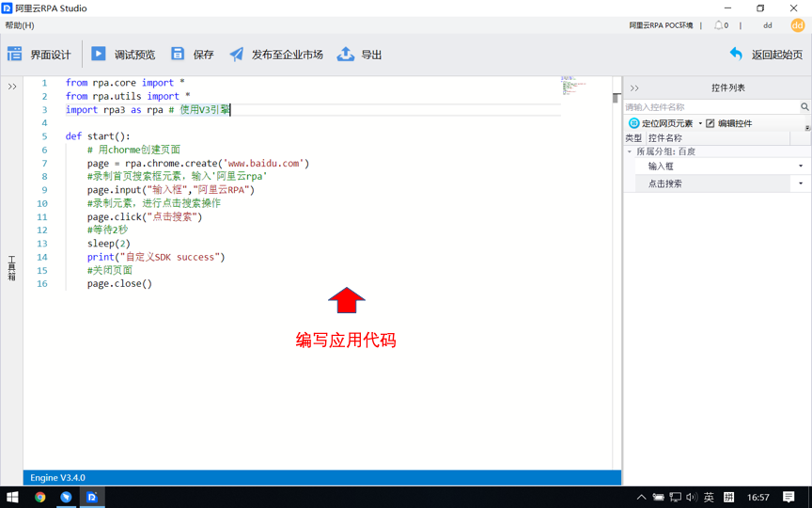Click the sleep(2) code line

click(109, 244)
